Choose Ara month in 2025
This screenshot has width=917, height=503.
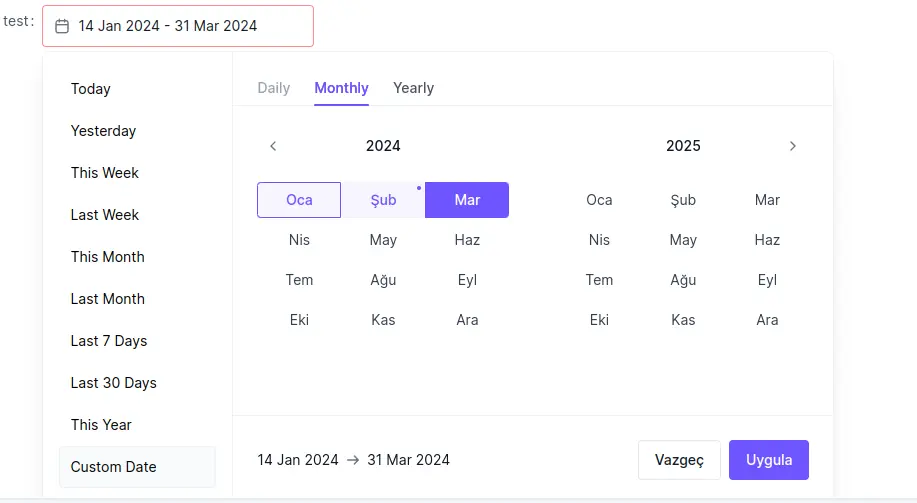coord(767,320)
